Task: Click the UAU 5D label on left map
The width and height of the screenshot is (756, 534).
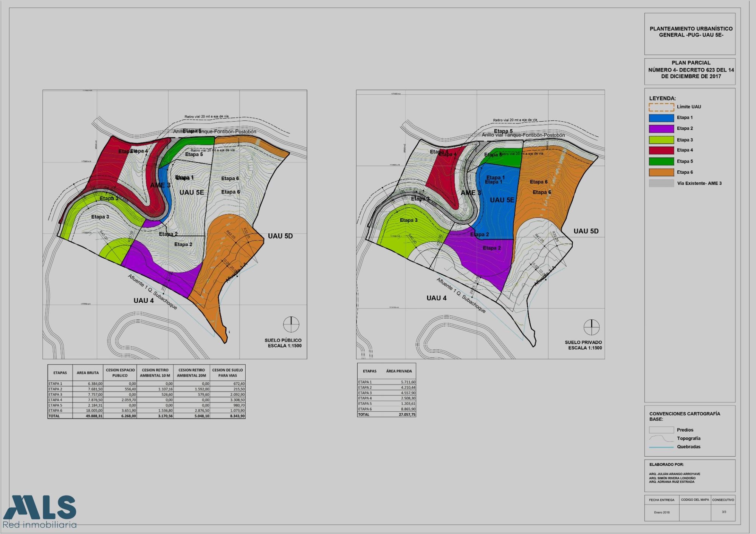Action: click(280, 236)
